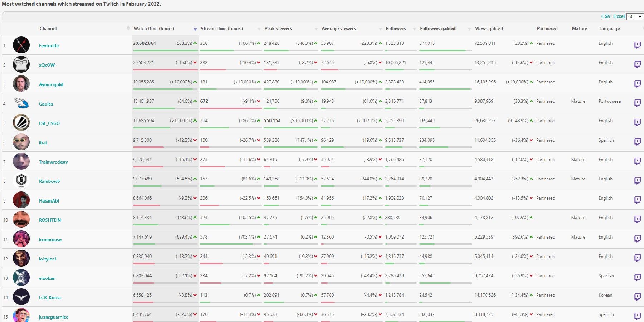Open the ESL_CSGO channel link
644x322 pixels.
49,123
